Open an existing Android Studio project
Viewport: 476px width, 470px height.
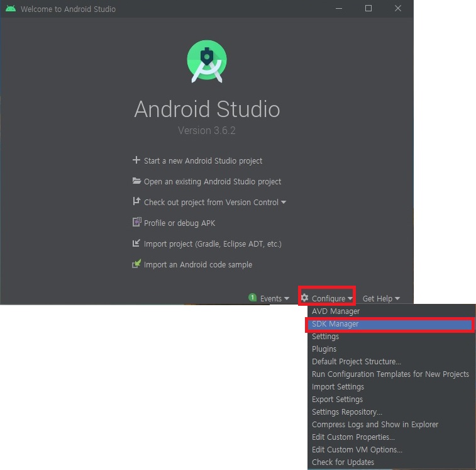coord(212,182)
